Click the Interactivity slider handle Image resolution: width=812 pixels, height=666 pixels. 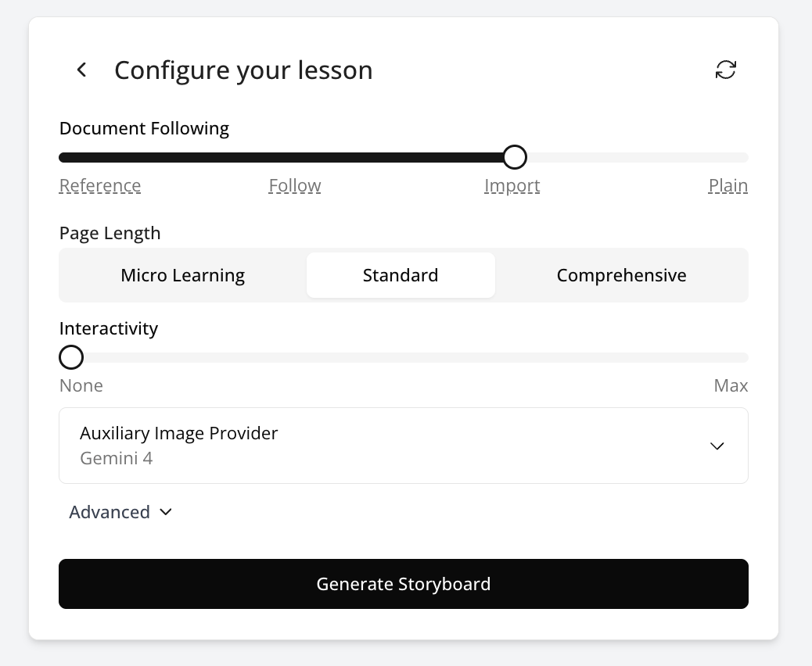tap(71, 357)
